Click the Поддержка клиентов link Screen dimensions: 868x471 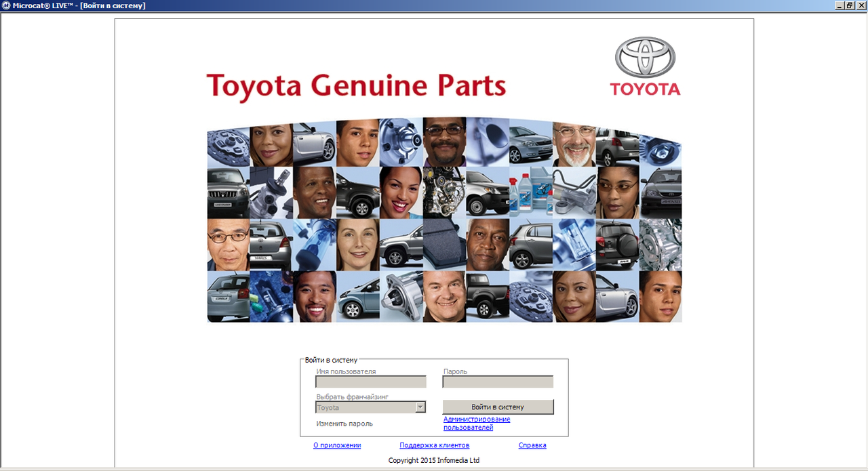pyautogui.click(x=435, y=445)
